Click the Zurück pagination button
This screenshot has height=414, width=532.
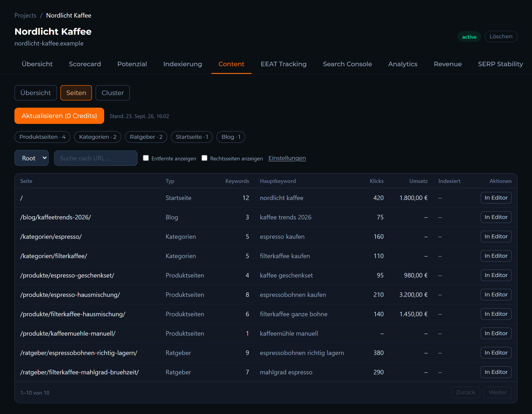(x=465, y=392)
